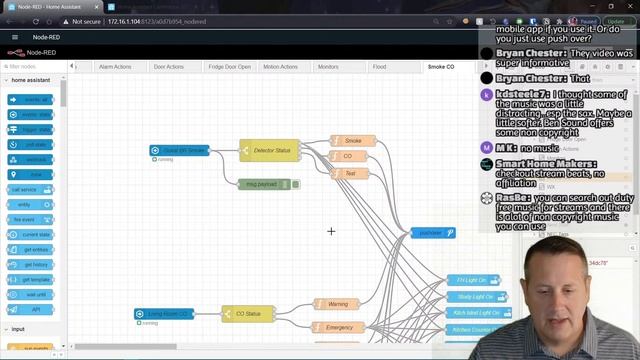Image resolution: width=640 pixels, height=360 pixels.
Task: Switch to the Fridge Door Open tab
Action: 229,67
